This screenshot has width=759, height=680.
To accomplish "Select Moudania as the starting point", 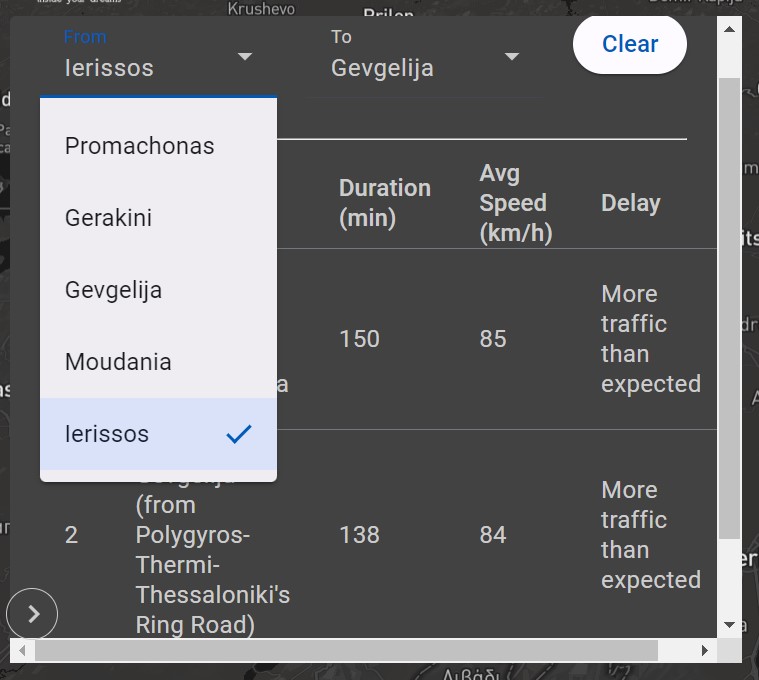I will click(118, 362).
